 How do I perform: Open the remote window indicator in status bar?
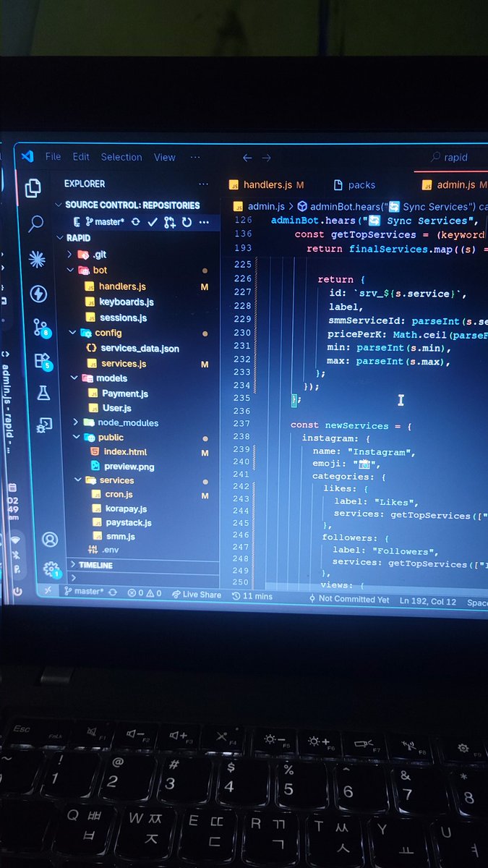[48, 591]
